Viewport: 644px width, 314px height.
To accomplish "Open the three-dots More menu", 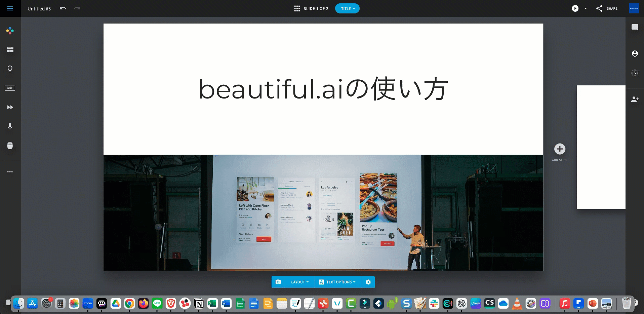I will coord(10,172).
